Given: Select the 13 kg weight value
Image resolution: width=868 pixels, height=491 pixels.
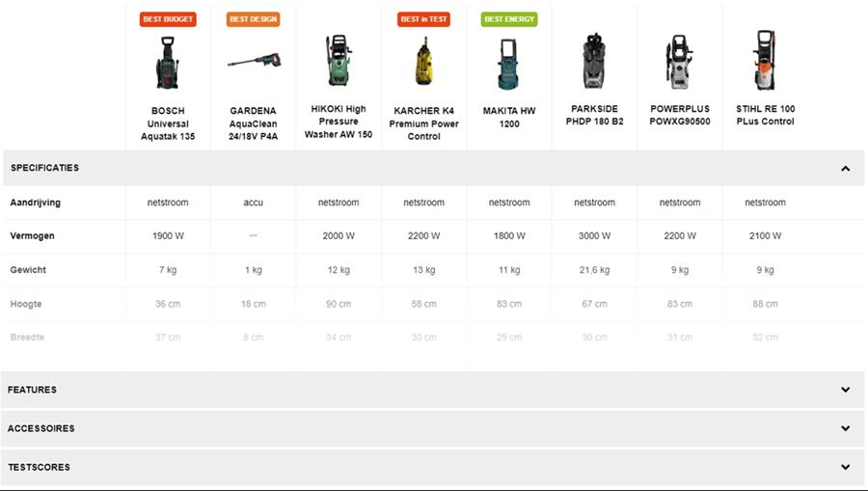Looking at the screenshot, I should 423,270.
